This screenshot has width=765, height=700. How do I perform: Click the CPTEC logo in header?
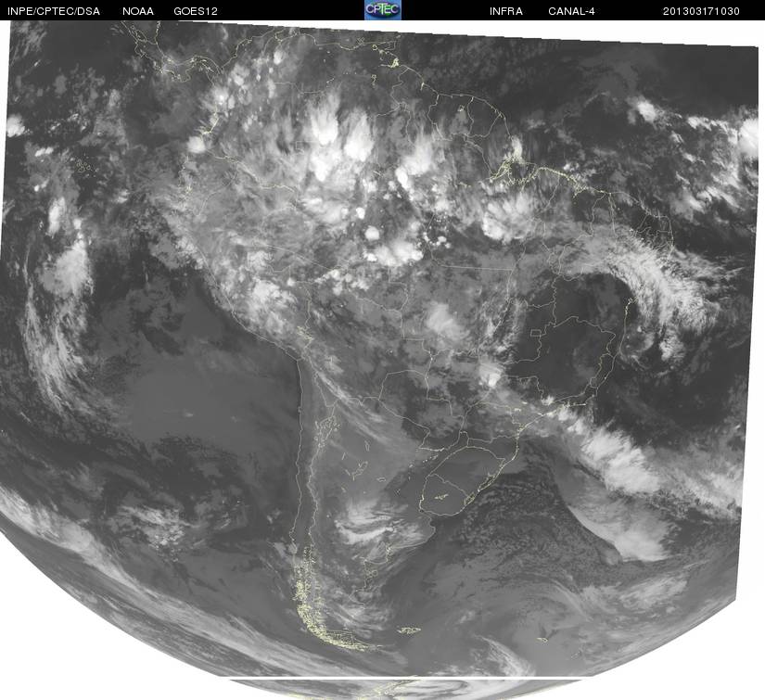382,10
